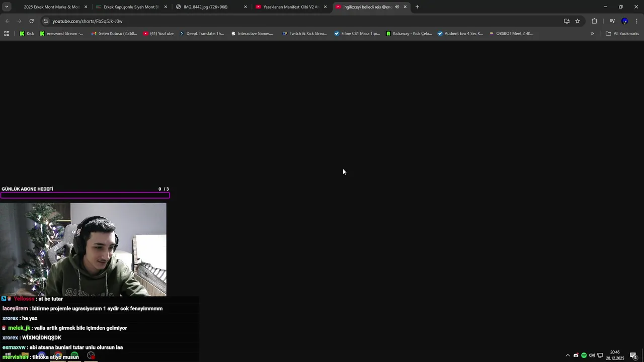Click the install app icon in address bar
Viewport: 644px width, 362px height.
click(567, 21)
